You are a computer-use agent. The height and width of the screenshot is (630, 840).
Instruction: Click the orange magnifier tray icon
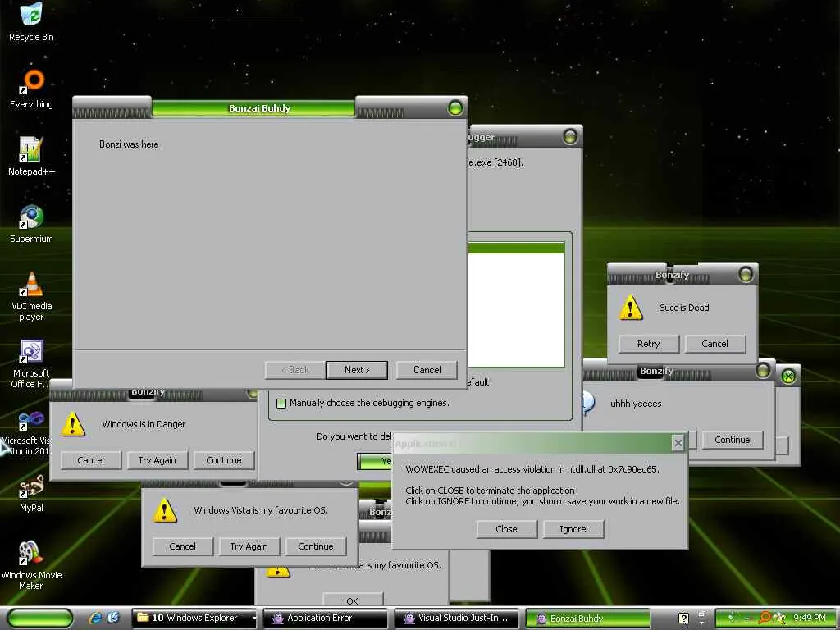pos(765,618)
